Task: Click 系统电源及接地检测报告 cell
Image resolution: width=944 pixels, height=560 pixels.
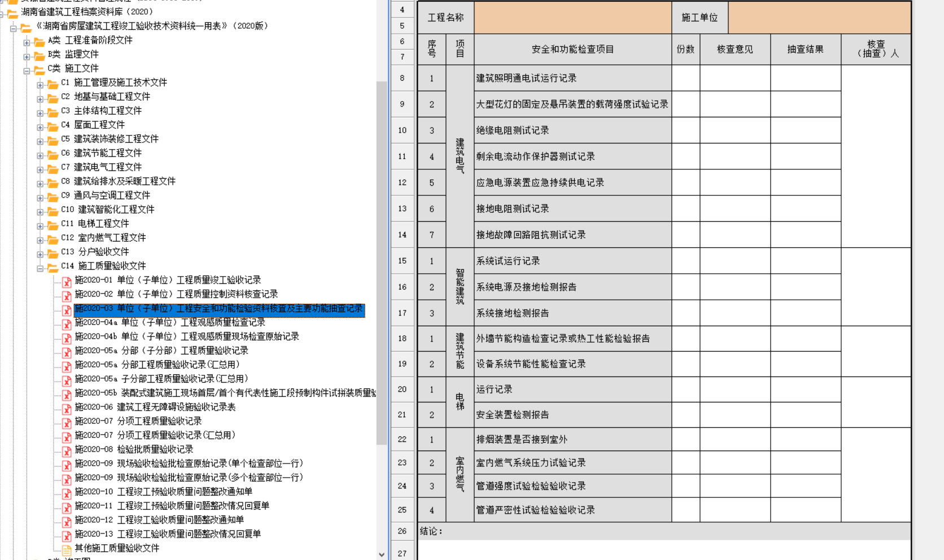Action: [573, 287]
